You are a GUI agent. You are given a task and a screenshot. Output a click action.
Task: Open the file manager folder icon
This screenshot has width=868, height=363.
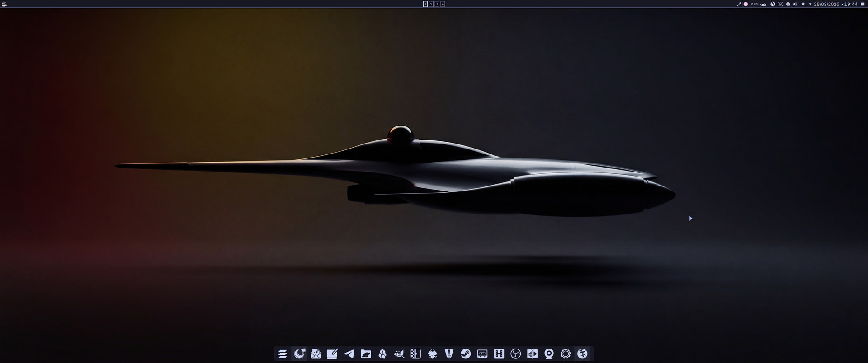[366, 354]
